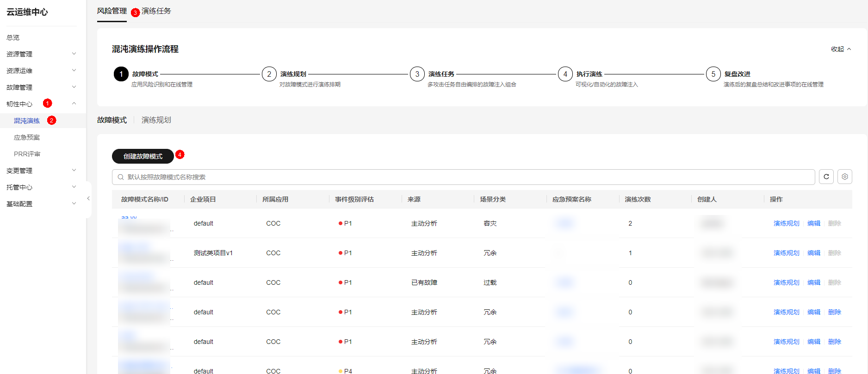
Task: Click 演练规划 link in first default row
Action: click(787, 223)
